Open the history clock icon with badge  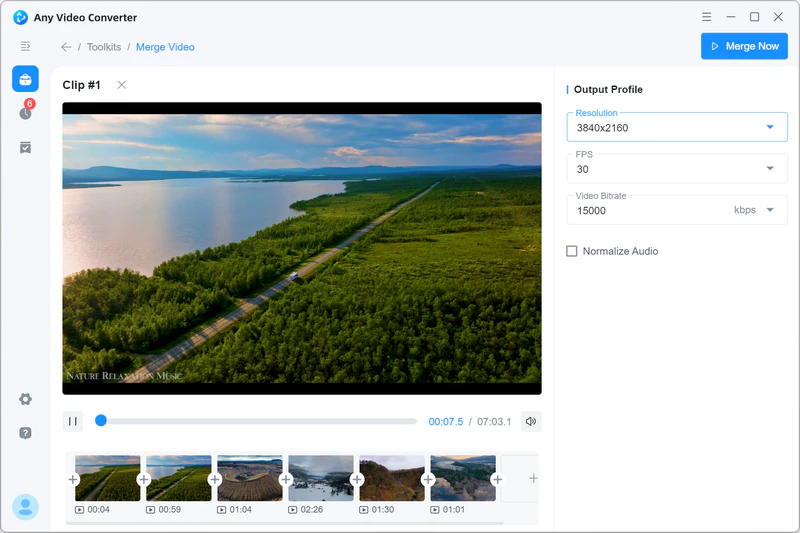click(25, 112)
